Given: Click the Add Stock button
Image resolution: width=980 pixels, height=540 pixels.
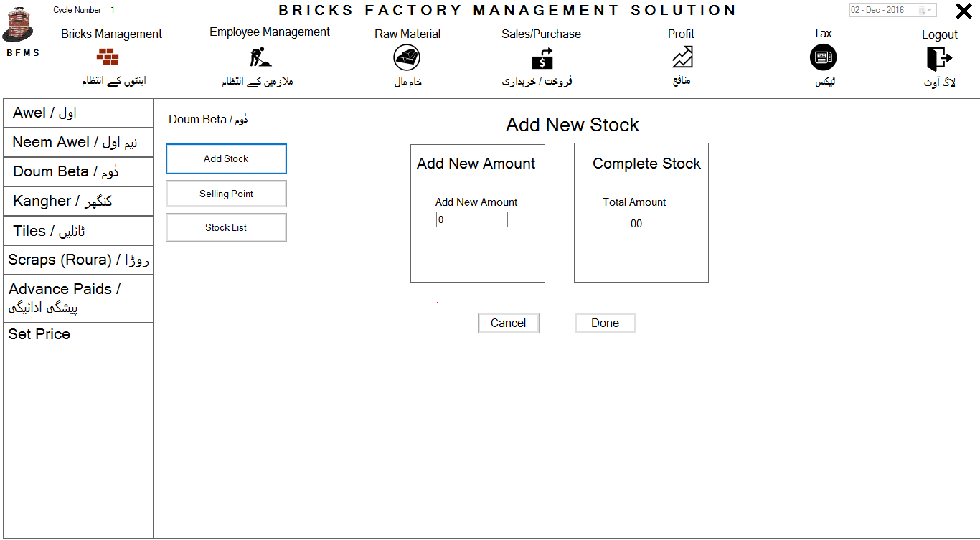Looking at the screenshot, I should point(226,158).
